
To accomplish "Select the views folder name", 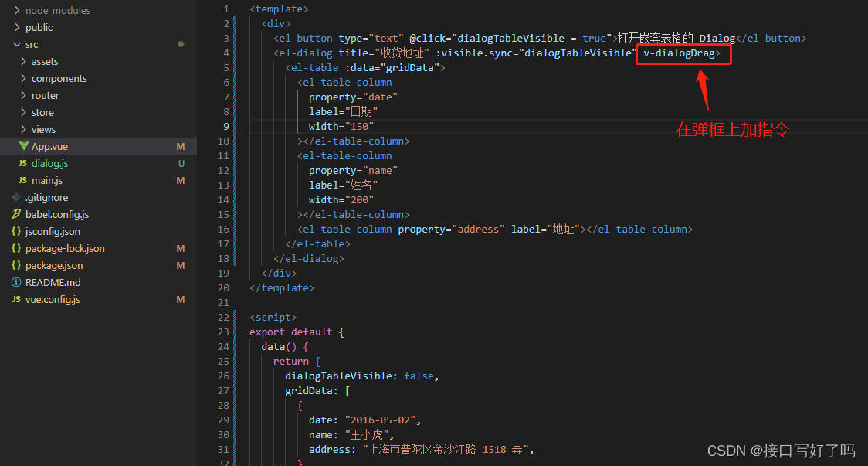I will click(44, 130).
